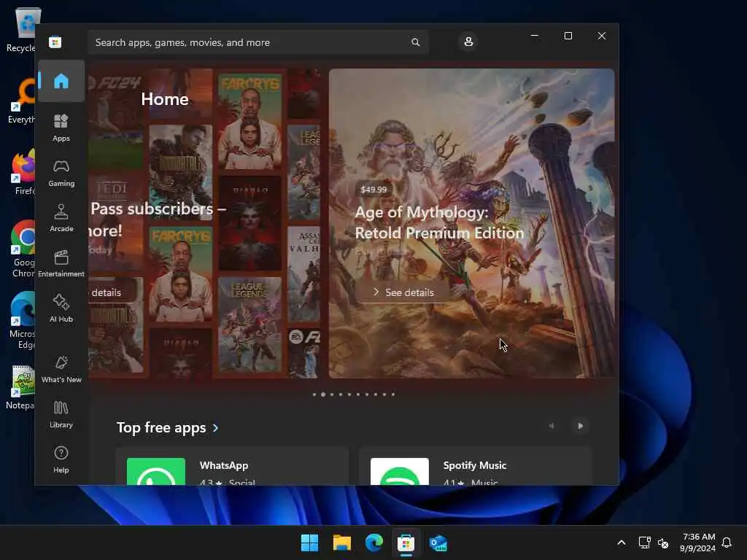Viewport: 747px width, 560px height.
Task: Select the Microsoft Edge desktop shortcut
Action: (x=23, y=321)
